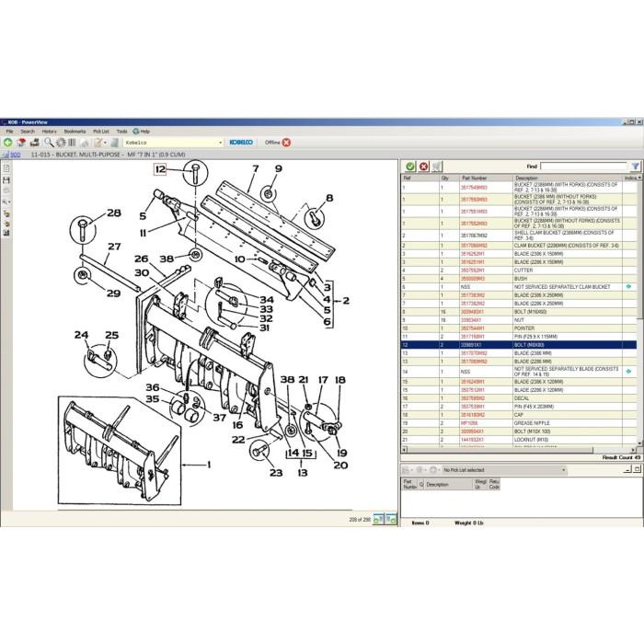Screen dimensions: 644x644
Task: Click callout number 28 in the diagram
Action: coord(114,213)
